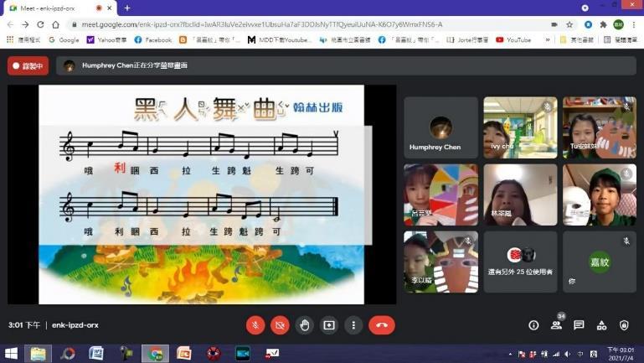Viewport: 644px width, 363px height.
Task: Show hidden tray icons arrow
Action: [511, 354]
